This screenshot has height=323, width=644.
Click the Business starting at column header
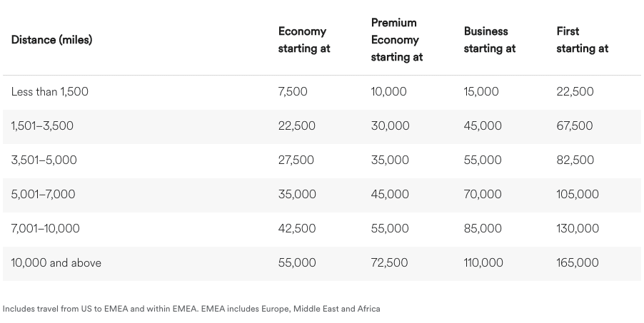tap(489, 40)
